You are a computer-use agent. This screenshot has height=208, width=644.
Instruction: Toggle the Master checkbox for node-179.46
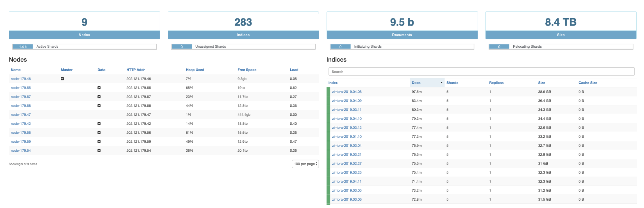pos(62,79)
